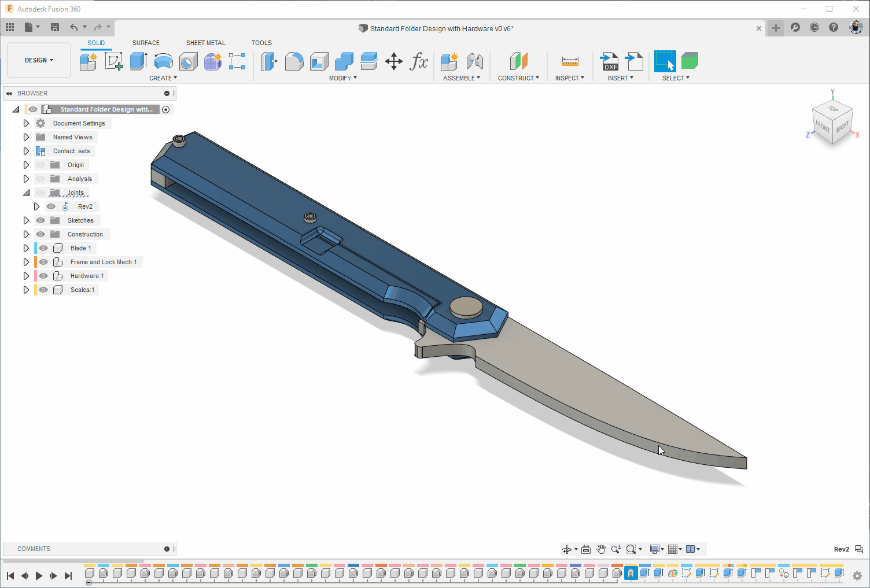
Task: Click the Save icon
Action: pos(55,27)
